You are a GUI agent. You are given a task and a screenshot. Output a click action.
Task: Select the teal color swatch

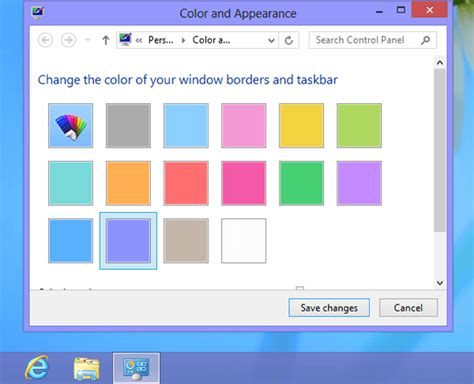pos(70,183)
